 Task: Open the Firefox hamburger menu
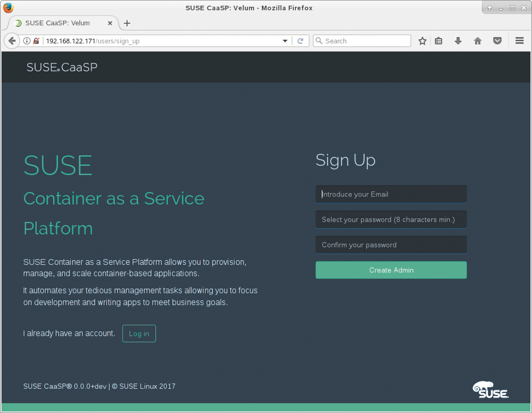pos(519,41)
